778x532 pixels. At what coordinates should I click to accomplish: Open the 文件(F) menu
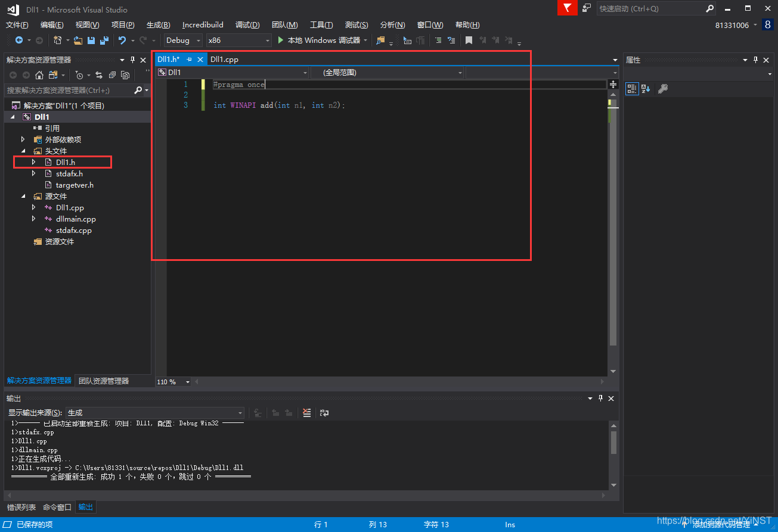17,25
